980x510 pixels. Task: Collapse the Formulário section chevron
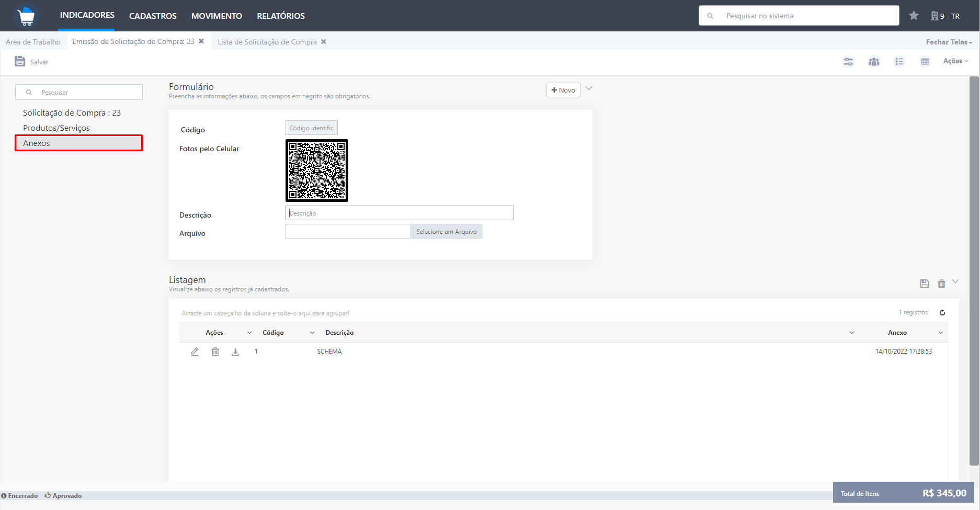pyautogui.click(x=589, y=88)
